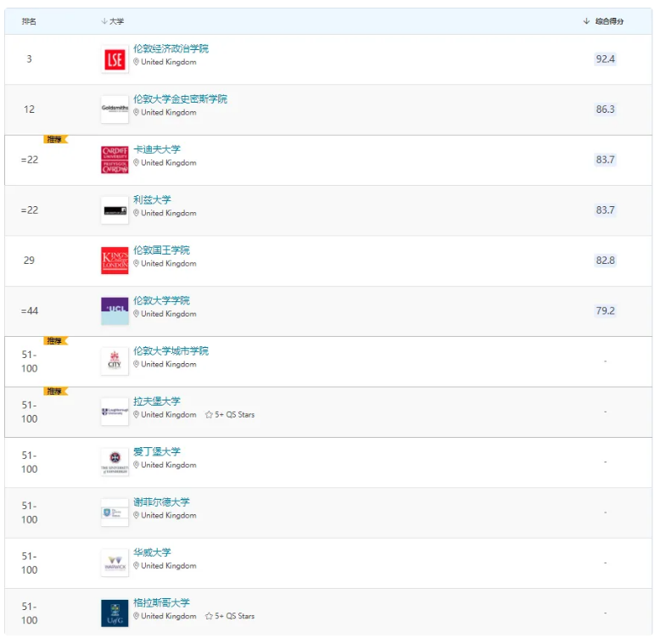660x644 pixels.
Task: Click 5+ QS Stars for 拉夫堡大学
Action: click(230, 415)
